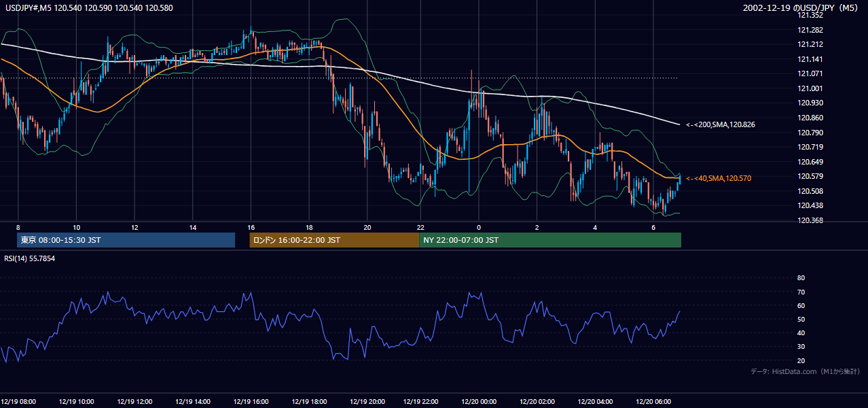Select the ロンドン 16:00-22:00 JST session bar
868x408 pixels.
[x=334, y=240]
